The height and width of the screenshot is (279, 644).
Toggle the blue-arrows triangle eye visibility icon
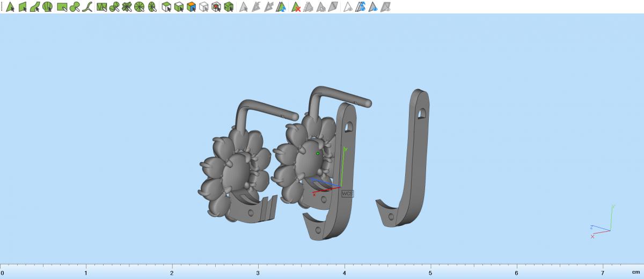(x=361, y=7)
